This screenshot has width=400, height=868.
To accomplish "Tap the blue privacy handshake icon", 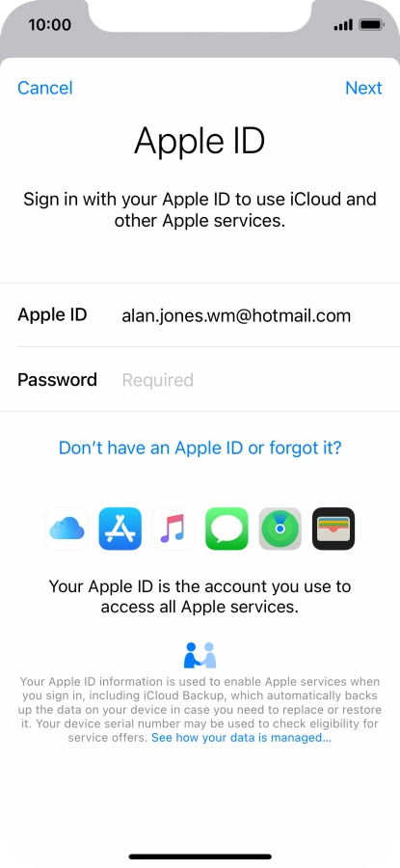I will tap(200, 655).
